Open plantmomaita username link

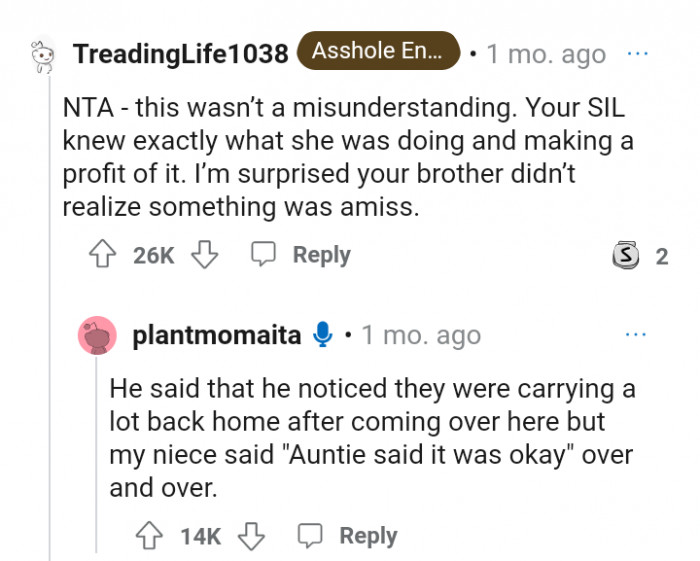(216, 335)
